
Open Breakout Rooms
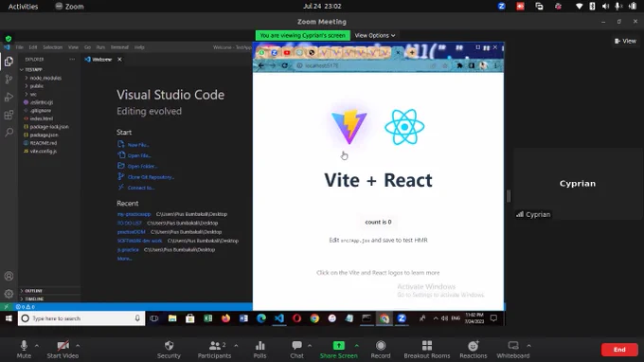click(x=427, y=350)
